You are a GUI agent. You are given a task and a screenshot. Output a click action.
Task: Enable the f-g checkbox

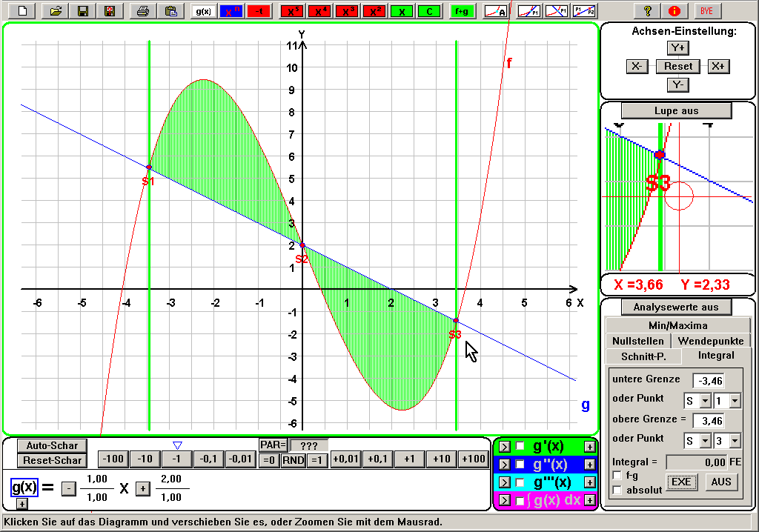[x=617, y=475]
